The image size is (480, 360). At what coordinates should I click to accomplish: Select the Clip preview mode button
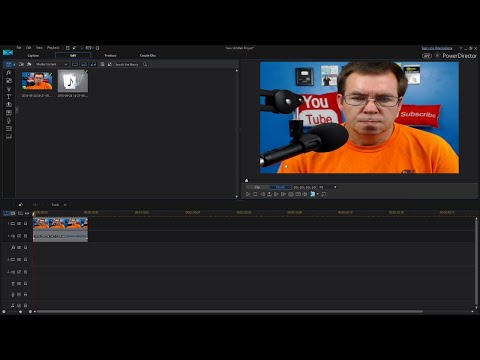tap(257, 187)
